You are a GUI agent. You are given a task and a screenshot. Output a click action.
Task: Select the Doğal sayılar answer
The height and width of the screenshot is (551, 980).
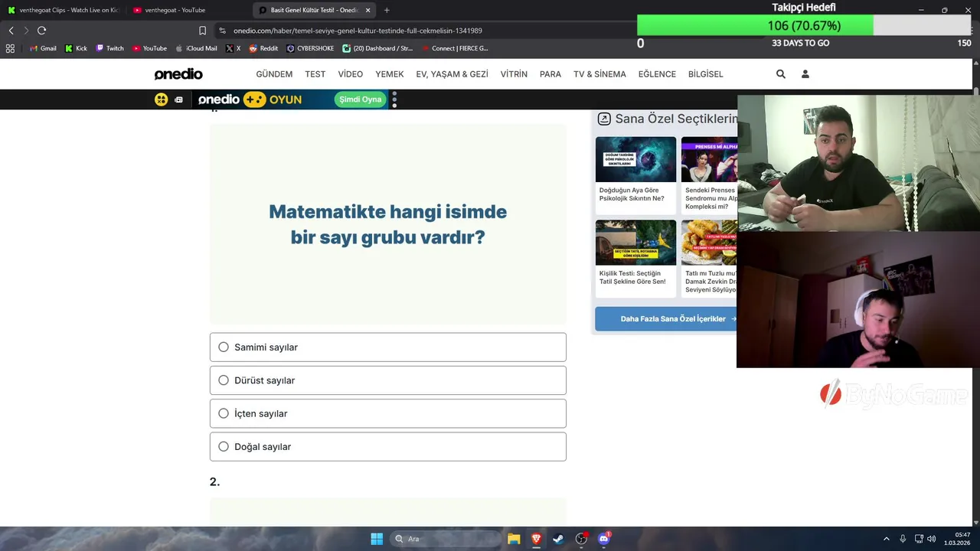click(x=388, y=447)
